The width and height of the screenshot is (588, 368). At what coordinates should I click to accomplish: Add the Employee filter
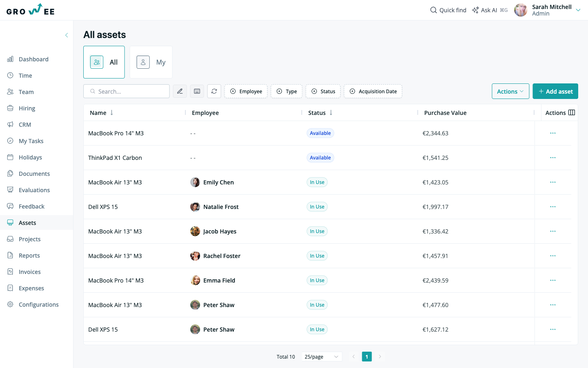[x=246, y=91]
